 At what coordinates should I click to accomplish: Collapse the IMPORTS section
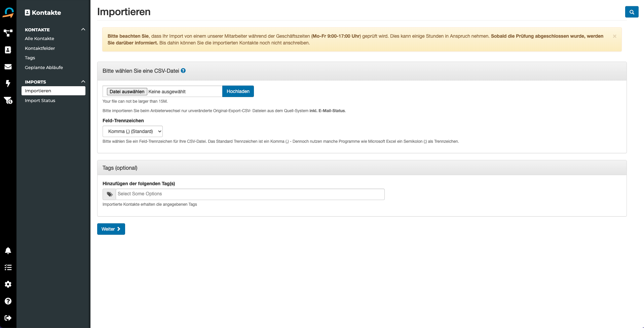click(83, 81)
